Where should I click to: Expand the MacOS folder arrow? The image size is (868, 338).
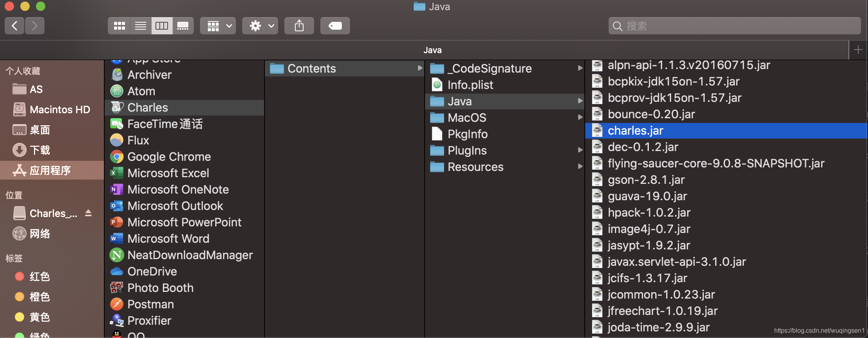580,117
